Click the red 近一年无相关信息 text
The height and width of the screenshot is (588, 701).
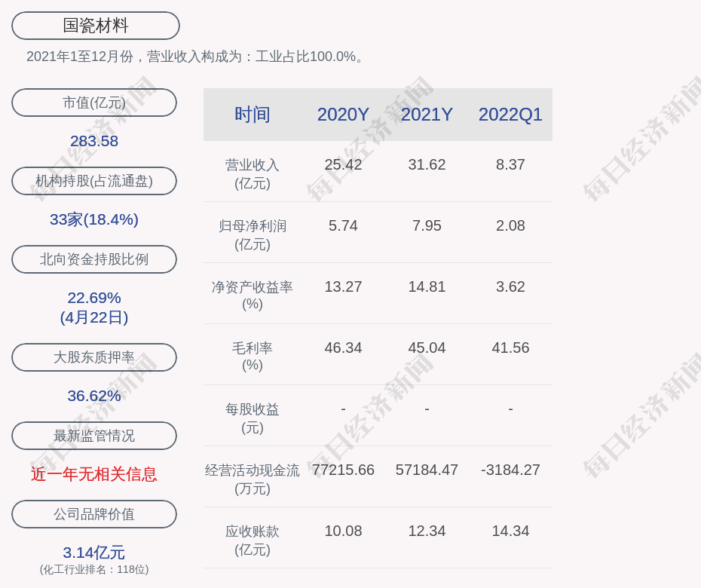coord(94,474)
